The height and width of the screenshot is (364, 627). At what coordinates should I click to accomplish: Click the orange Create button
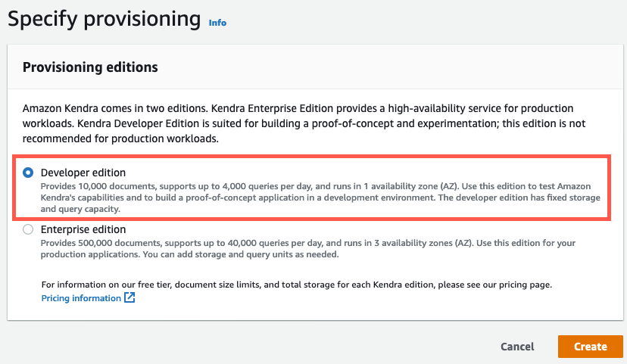[x=590, y=347]
